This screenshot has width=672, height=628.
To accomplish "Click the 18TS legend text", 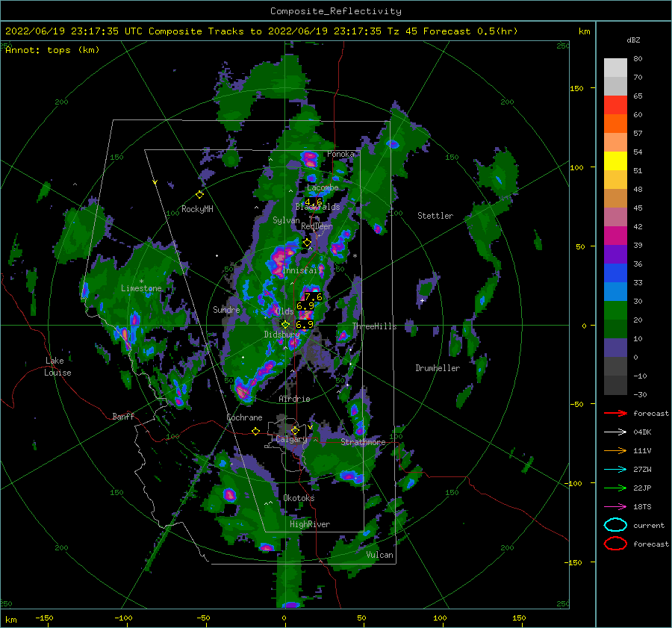I will click(x=642, y=507).
